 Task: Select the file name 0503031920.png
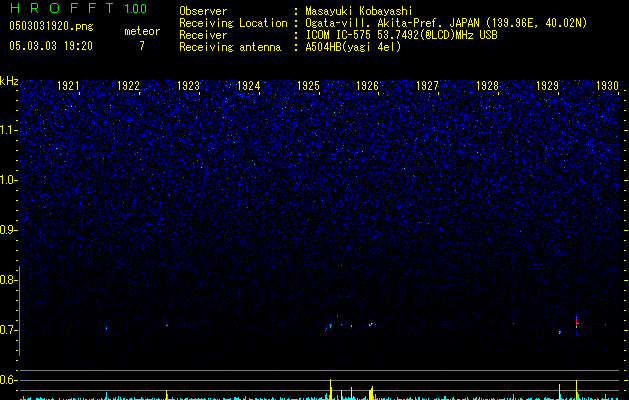pos(51,26)
